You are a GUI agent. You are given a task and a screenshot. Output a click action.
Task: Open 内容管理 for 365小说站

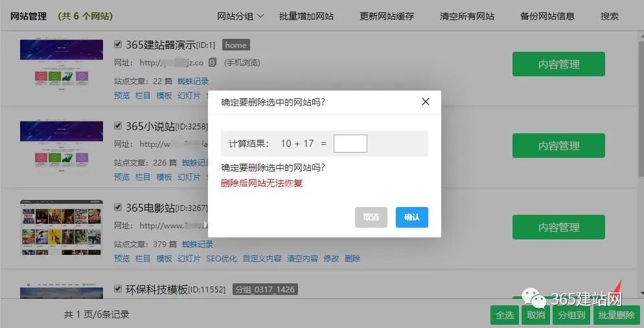[x=558, y=146]
